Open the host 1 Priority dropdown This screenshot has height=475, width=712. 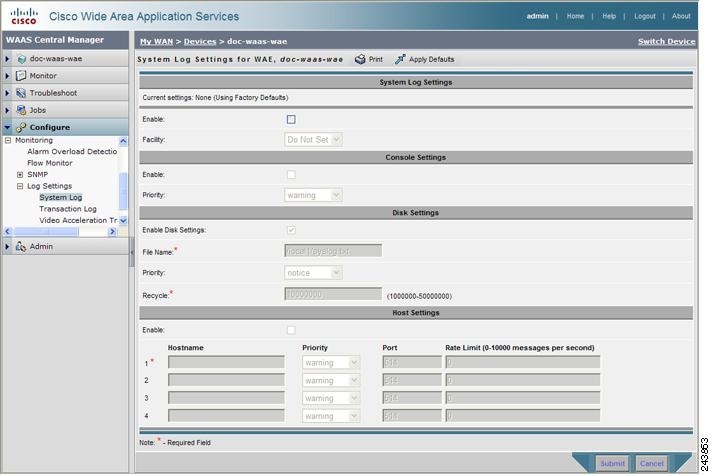331,363
